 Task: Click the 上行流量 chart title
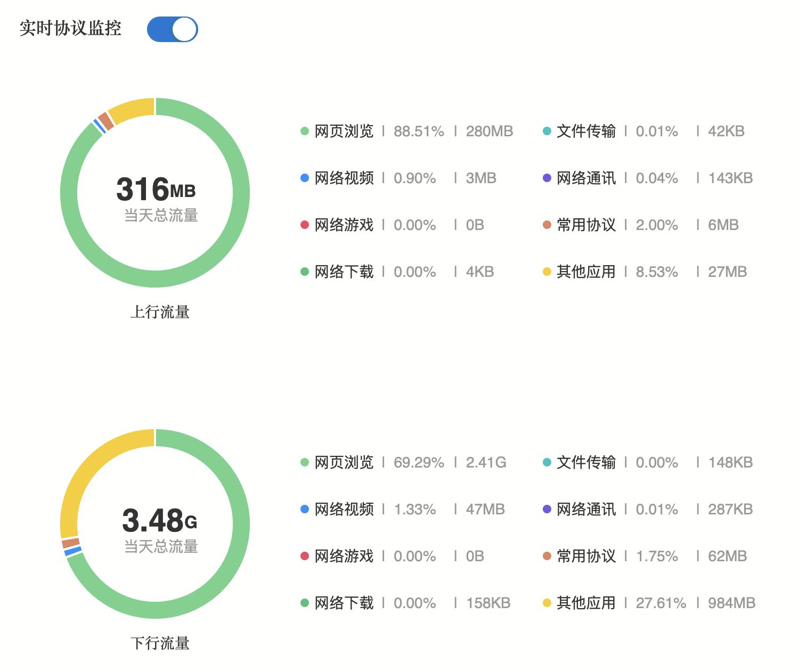(160, 312)
